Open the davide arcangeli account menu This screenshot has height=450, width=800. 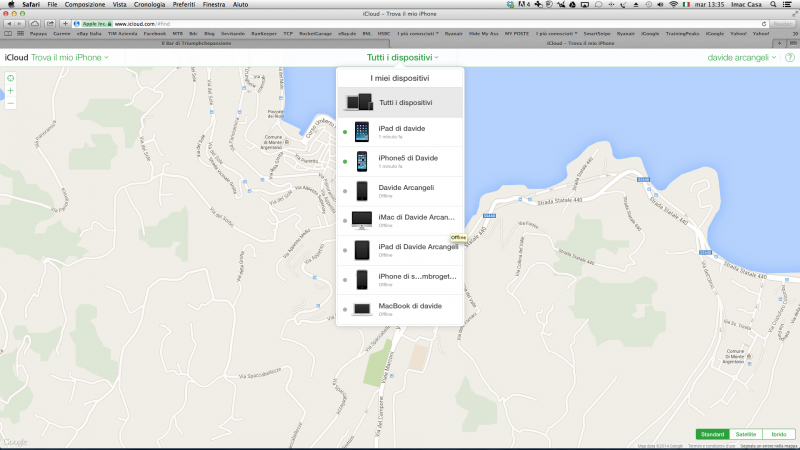(x=741, y=58)
